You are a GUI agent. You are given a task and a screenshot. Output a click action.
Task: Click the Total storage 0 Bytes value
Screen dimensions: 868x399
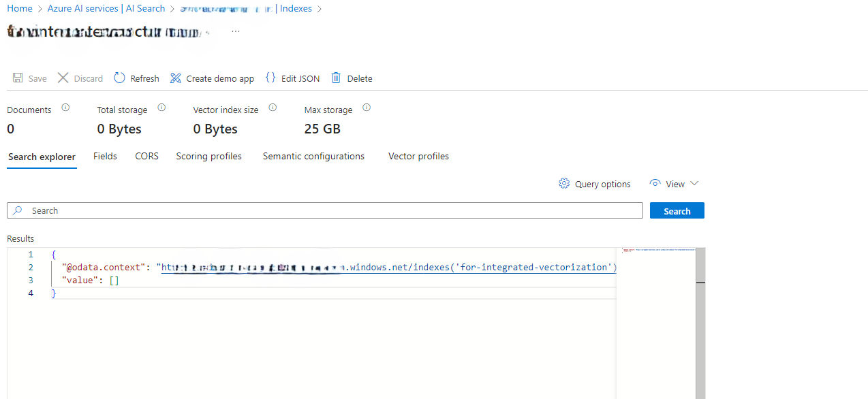(x=119, y=129)
